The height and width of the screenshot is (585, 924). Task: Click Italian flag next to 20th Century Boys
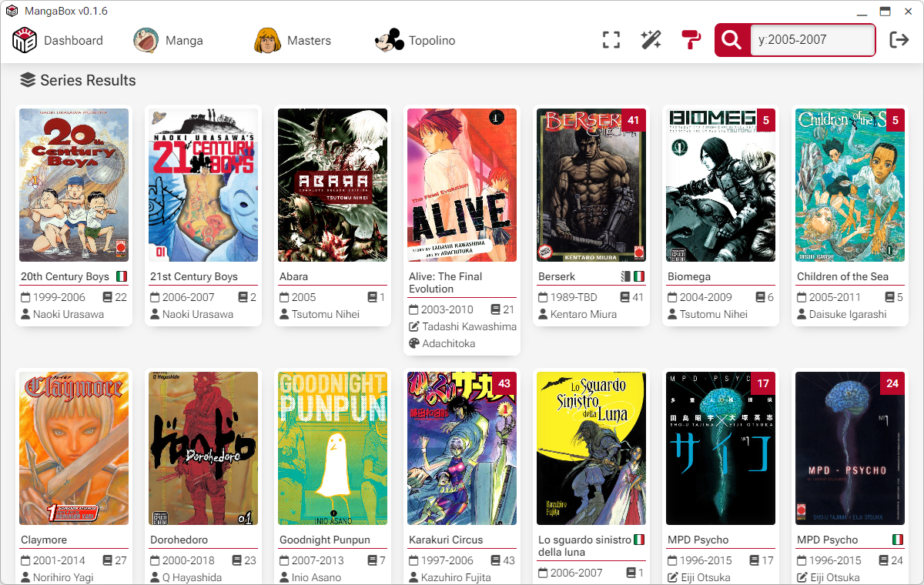click(x=122, y=276)
